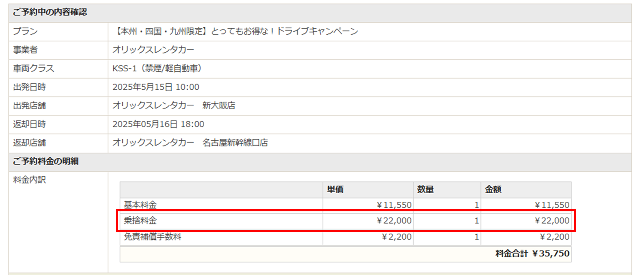Image resolution: width=644 pixels, height=275 pixels.
Task: Click the 乗捨料金 unit price ¥22,000
Action: (x=394, y=221)
